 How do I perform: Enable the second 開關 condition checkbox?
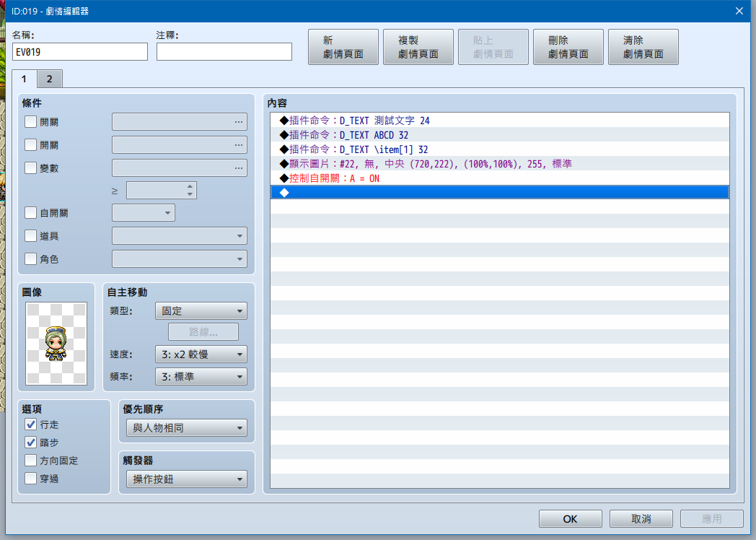(x=30, y=145)
